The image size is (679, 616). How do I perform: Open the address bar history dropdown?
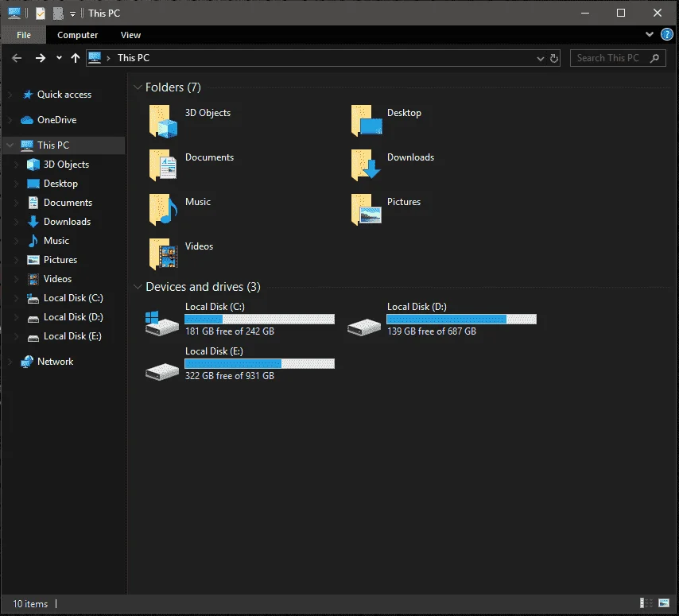540,58
